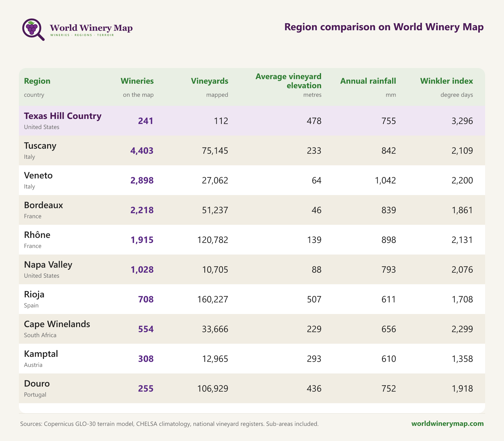The image size is (504, 441).
Task: Click Douro vineyards value 106,929
Action: click(213, 389)
